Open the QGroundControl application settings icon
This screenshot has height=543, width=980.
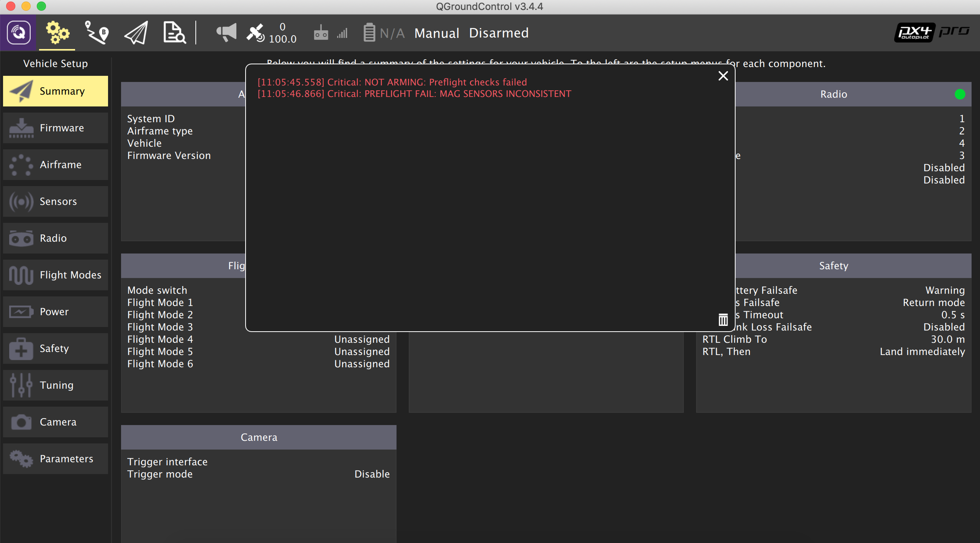coord(18,33)
